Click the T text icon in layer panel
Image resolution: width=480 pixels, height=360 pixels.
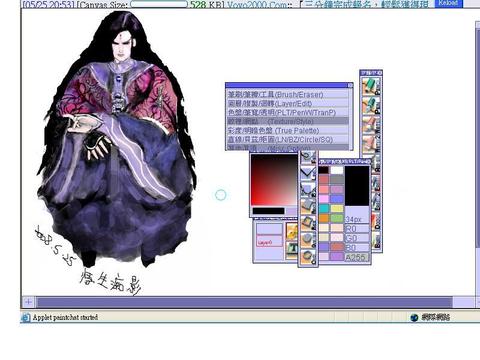[x=292, y=250]
